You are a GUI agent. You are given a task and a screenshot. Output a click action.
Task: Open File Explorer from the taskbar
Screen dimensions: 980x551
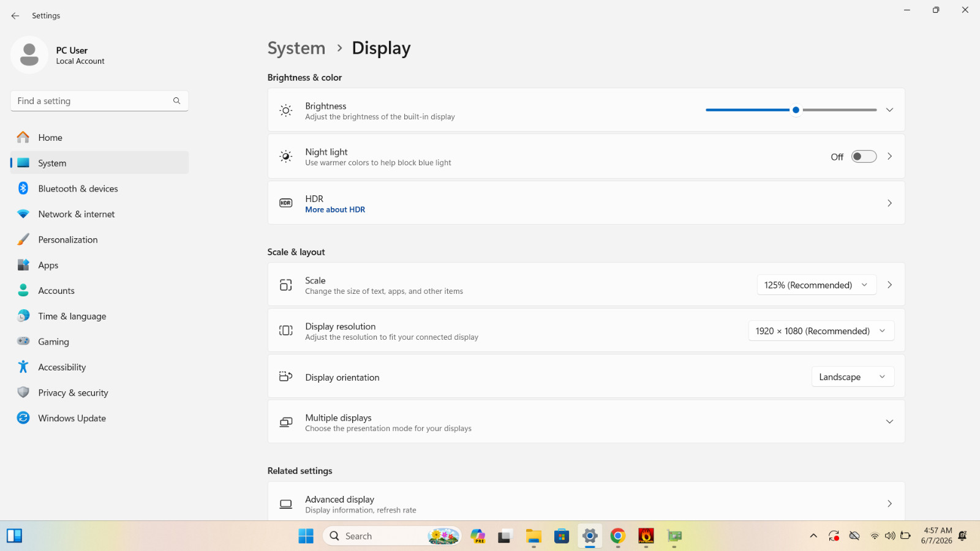tap(533, 536)
